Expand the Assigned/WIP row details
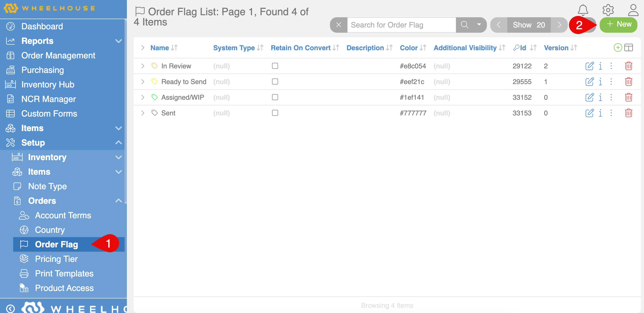 [x=143, y=97]
